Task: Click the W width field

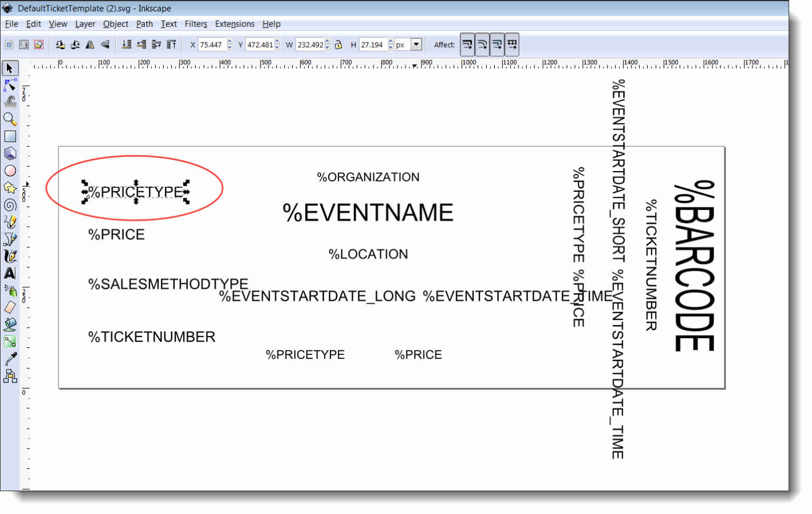Action: pyautogui.click(x=310, y=45)
